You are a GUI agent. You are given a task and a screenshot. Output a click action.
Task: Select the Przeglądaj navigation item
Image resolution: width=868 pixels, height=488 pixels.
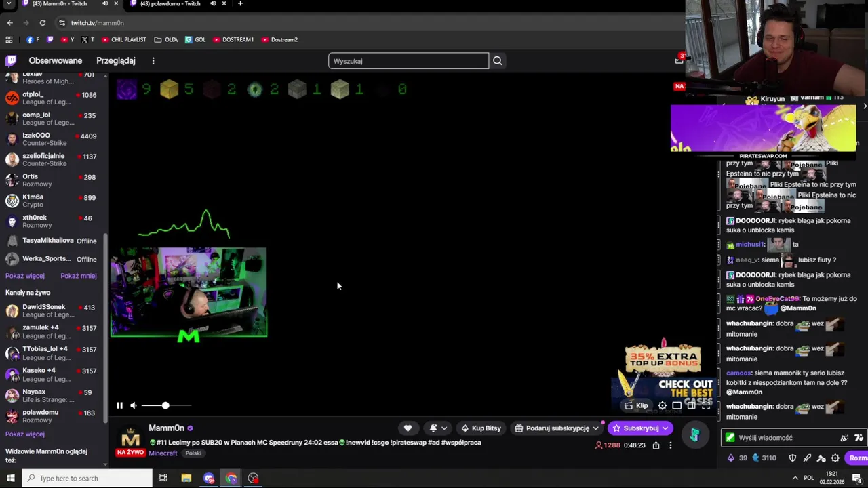(x=116, y=60)
